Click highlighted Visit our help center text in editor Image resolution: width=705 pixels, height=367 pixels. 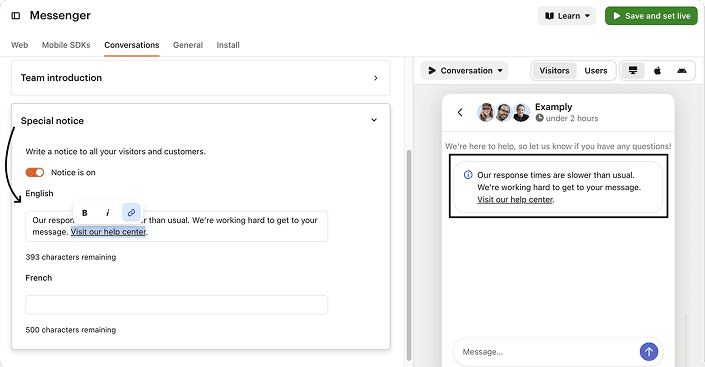click(x=108, y=232)
